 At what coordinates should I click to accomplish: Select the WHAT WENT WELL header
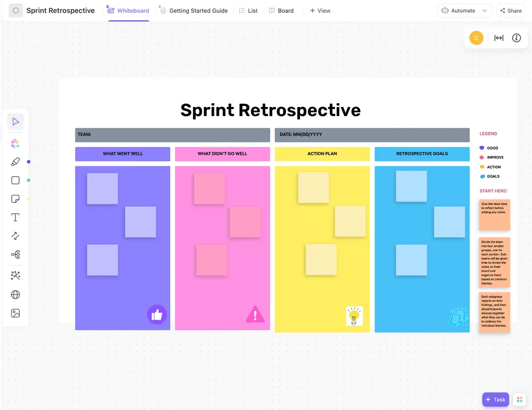tap(122, 154)
